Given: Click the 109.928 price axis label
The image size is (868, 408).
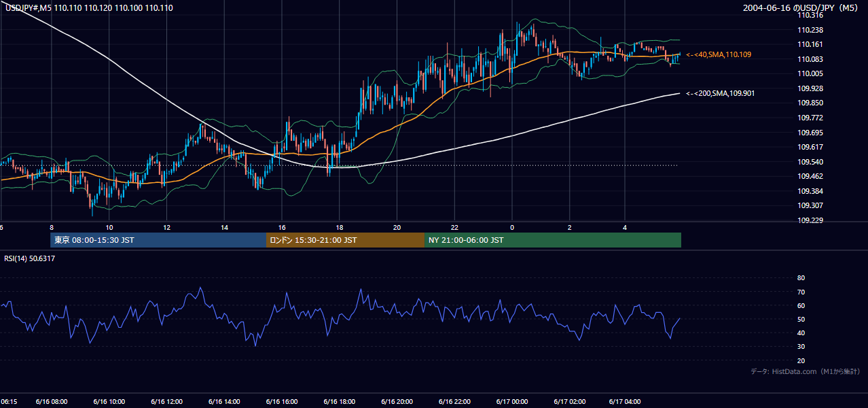Looking at the screenshot, I should click(x=810, y=88).
